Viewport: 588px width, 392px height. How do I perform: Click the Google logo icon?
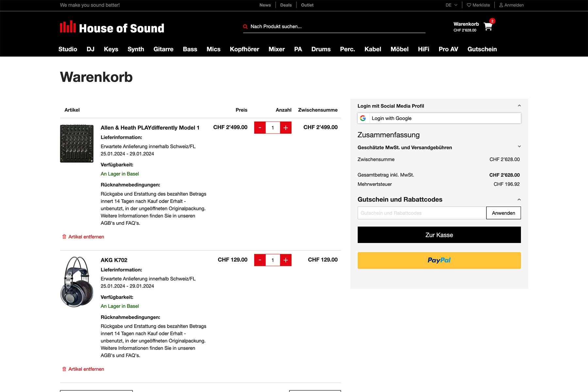tap(363, 118)
